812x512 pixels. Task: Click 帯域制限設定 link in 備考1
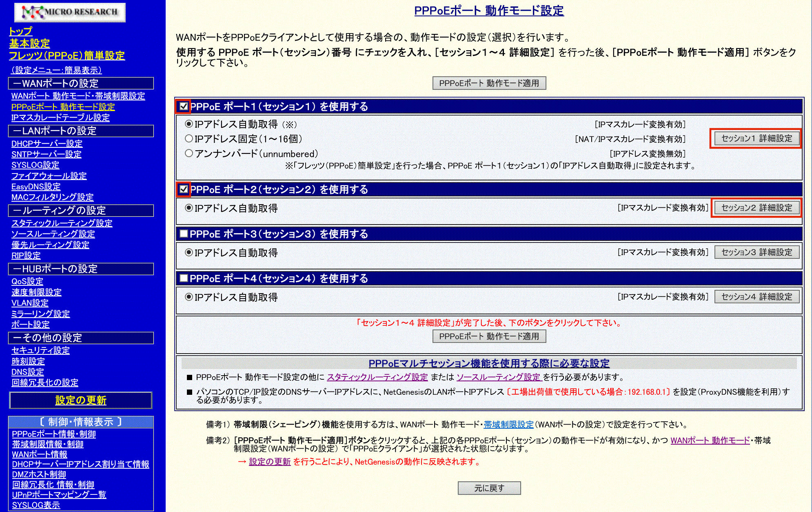tap(509, 425)
